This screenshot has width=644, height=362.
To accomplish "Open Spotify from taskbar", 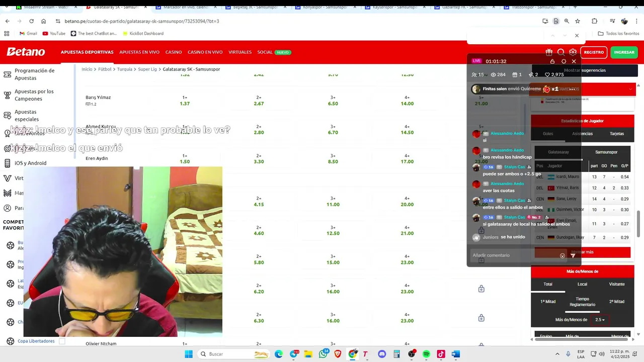I will click(x=426, y=354).
